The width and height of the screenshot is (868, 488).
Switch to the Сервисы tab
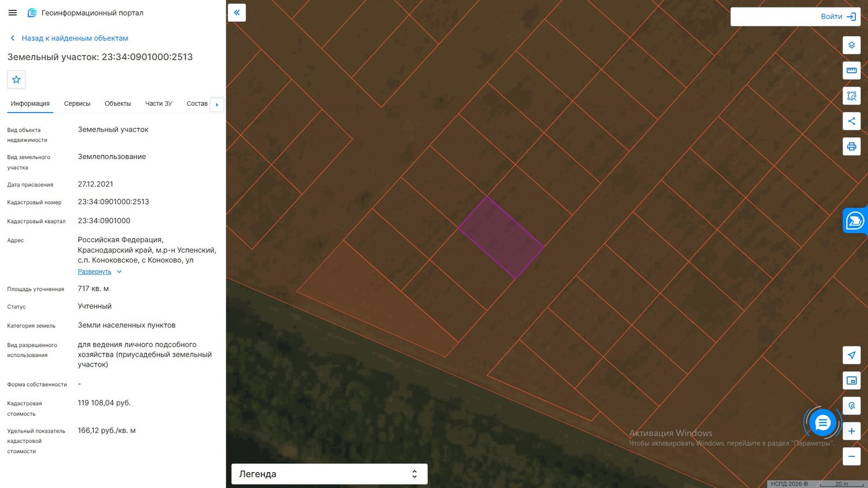[77, 103]
